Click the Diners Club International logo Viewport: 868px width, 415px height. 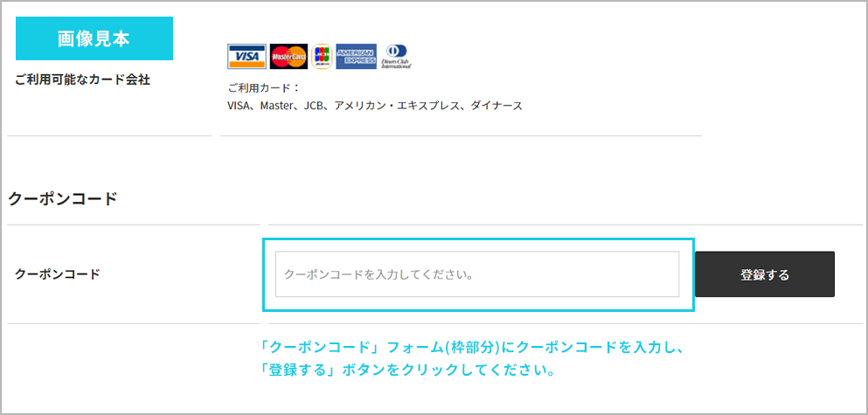tap(396, 57)
